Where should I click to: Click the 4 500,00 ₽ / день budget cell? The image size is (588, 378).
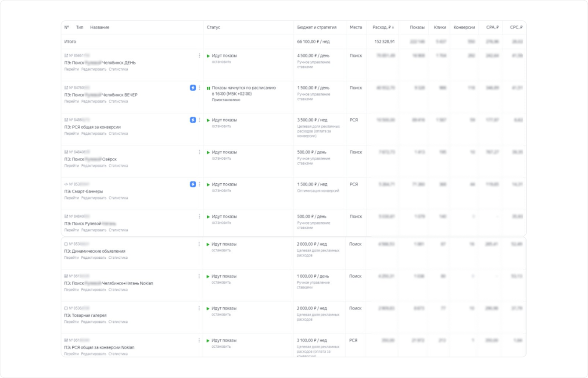(x=313, y=56)
